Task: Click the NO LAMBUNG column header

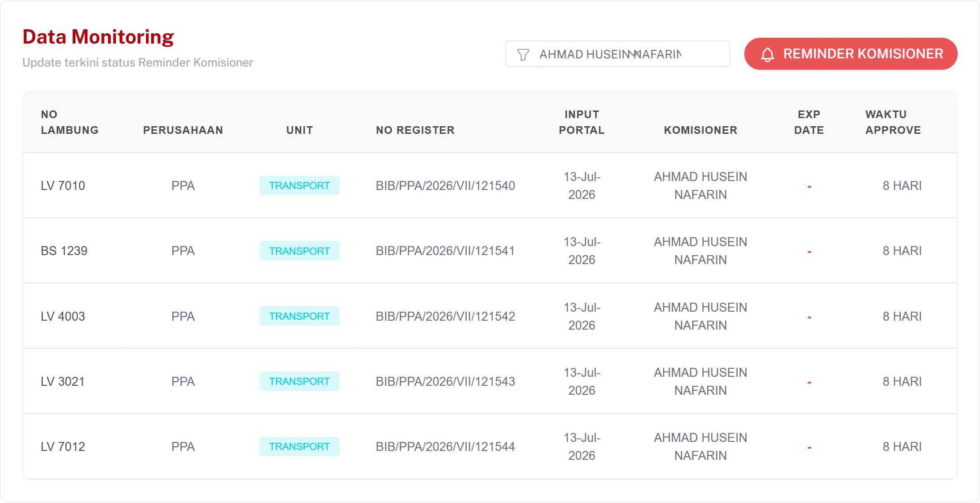Action: coord(70,122)
